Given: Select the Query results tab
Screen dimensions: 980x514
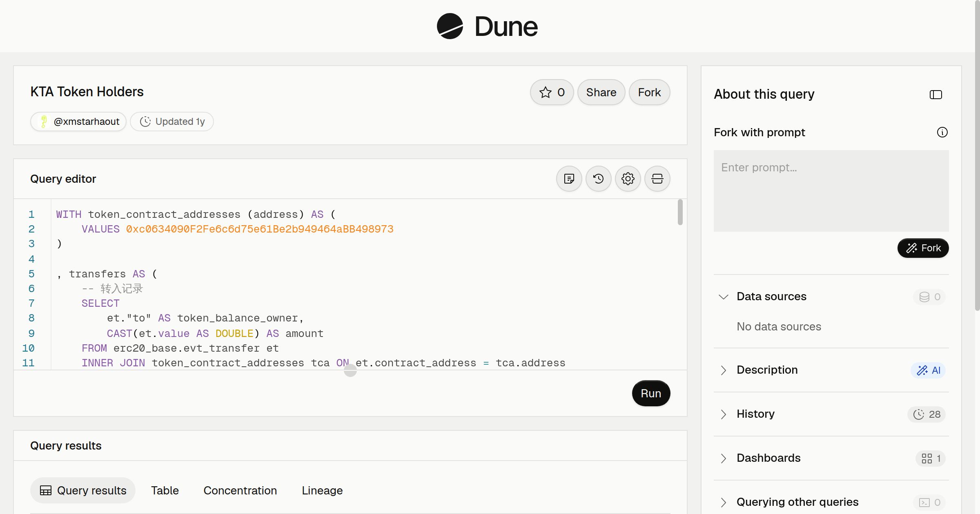Looking at the screenshot, I should (x=83, y=490).
